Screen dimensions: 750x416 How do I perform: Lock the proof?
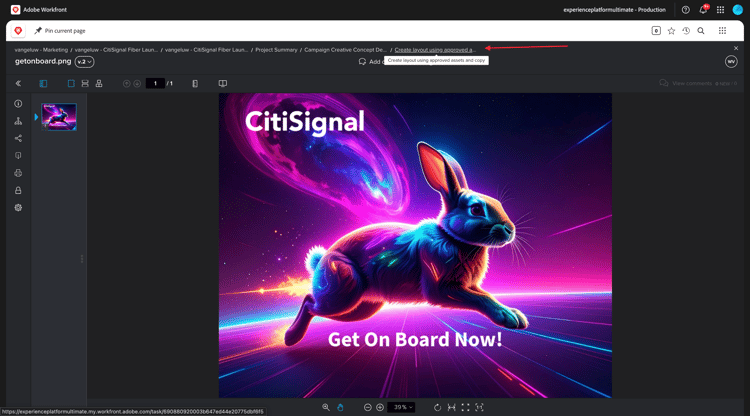coord(18,190)
